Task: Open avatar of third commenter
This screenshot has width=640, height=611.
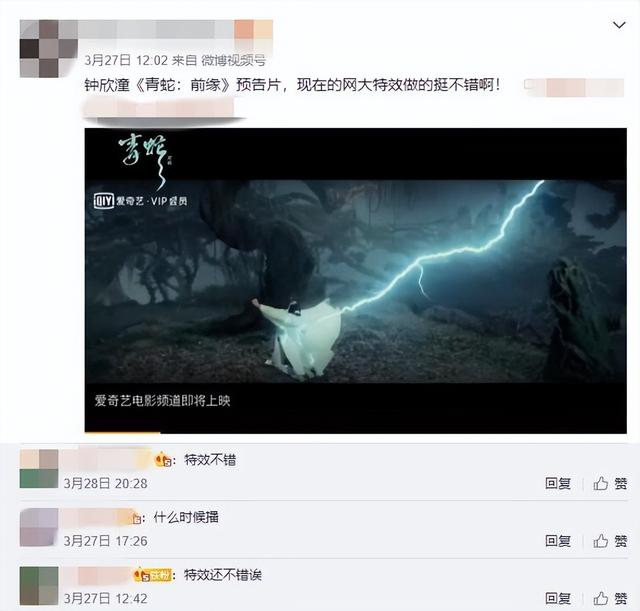Action: (x=39, y=585)
